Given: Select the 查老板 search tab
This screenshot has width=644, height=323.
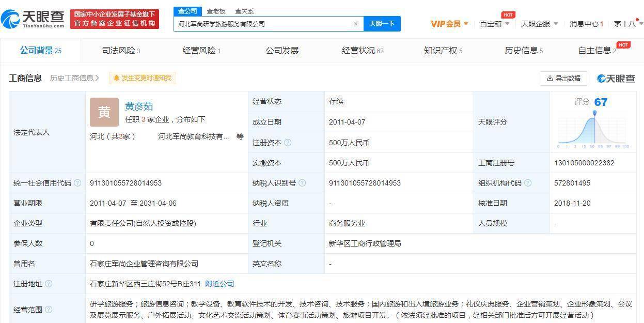Looking at the screenshot, I should coord(216,11).
